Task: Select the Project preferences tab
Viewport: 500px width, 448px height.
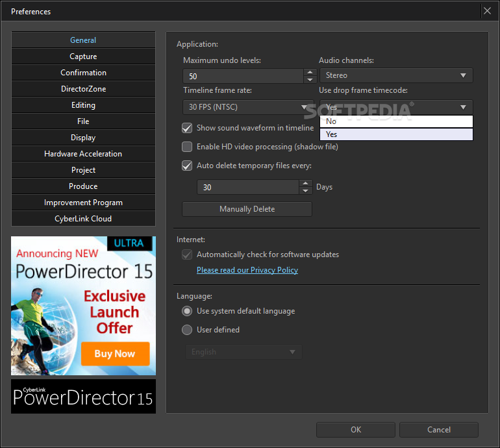Action: tap(83, 170)
